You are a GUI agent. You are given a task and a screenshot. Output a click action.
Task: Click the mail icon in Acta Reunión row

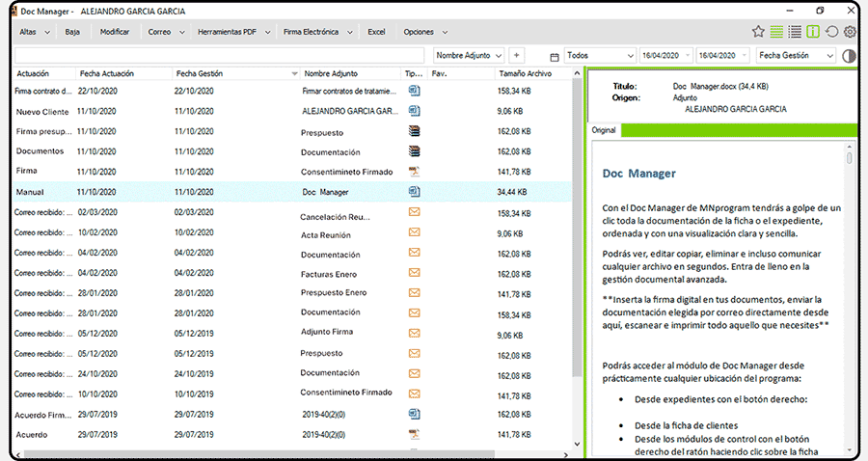tap(414, 232)
